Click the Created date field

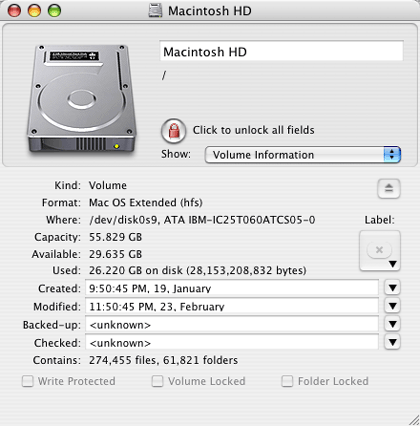pos(232,288)
